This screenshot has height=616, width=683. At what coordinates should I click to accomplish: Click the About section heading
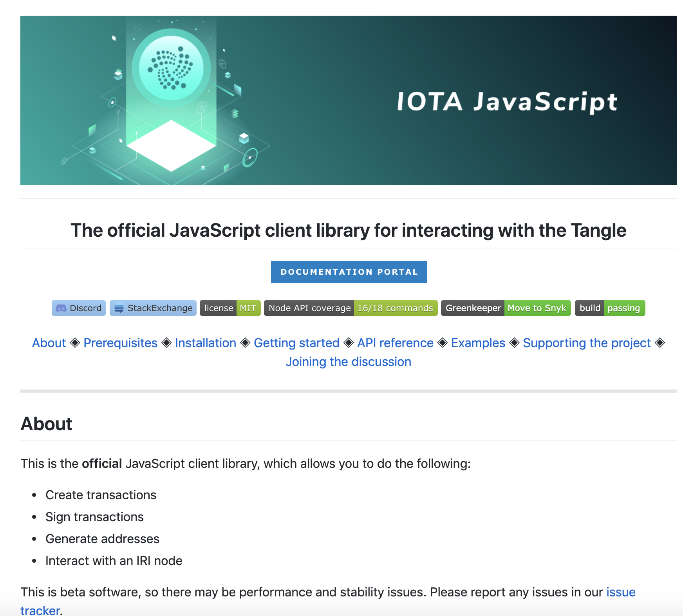(47, 424)
